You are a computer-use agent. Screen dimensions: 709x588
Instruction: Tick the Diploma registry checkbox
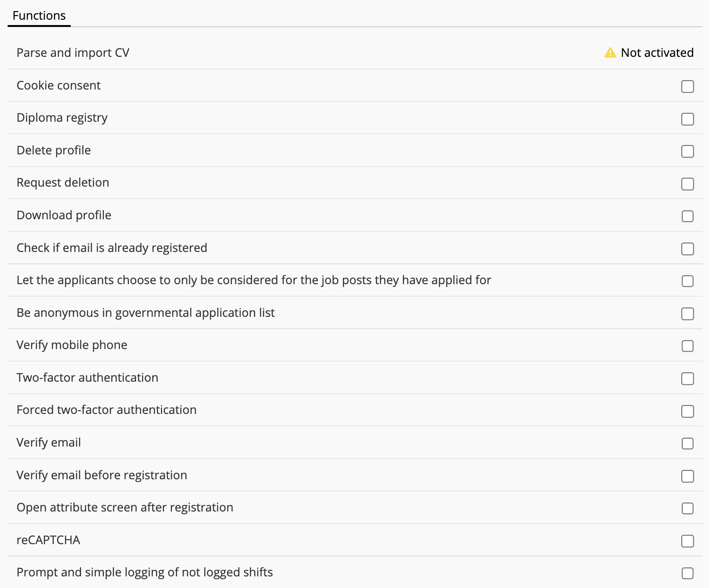(688, 119)
